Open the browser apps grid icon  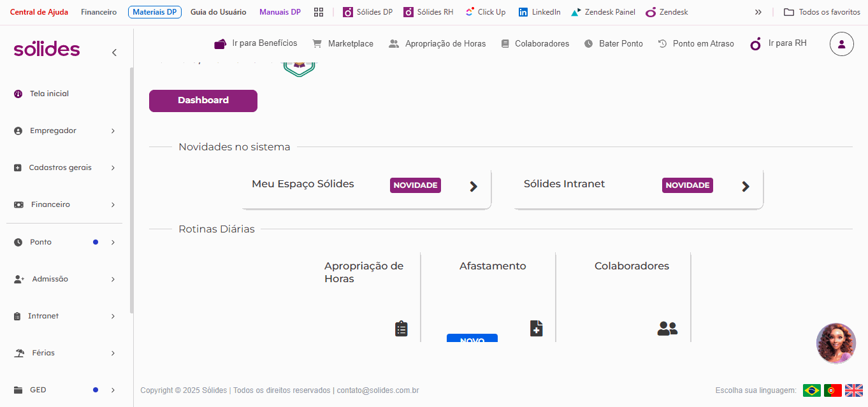point(319,12)
